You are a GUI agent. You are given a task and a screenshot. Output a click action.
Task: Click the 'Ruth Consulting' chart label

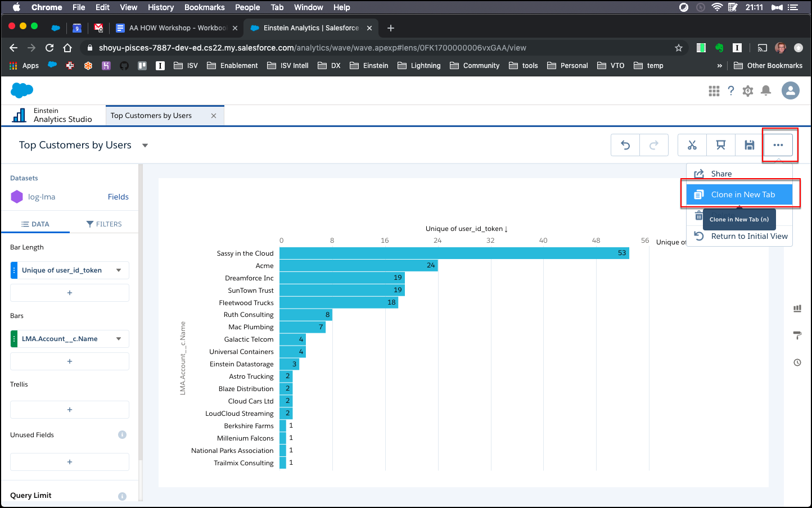tap(249, 315)
